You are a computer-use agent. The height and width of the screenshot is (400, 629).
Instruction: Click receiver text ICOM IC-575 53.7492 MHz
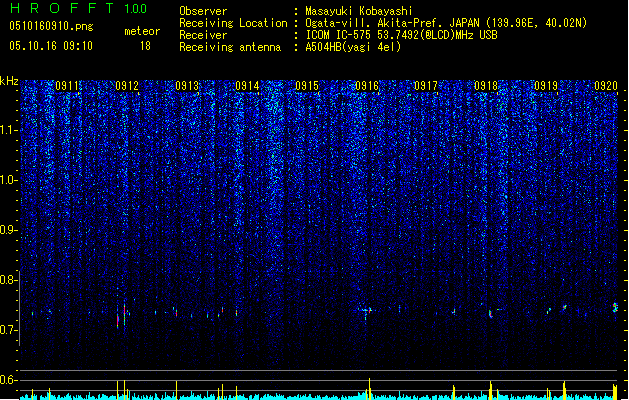[x=401, y=35]
